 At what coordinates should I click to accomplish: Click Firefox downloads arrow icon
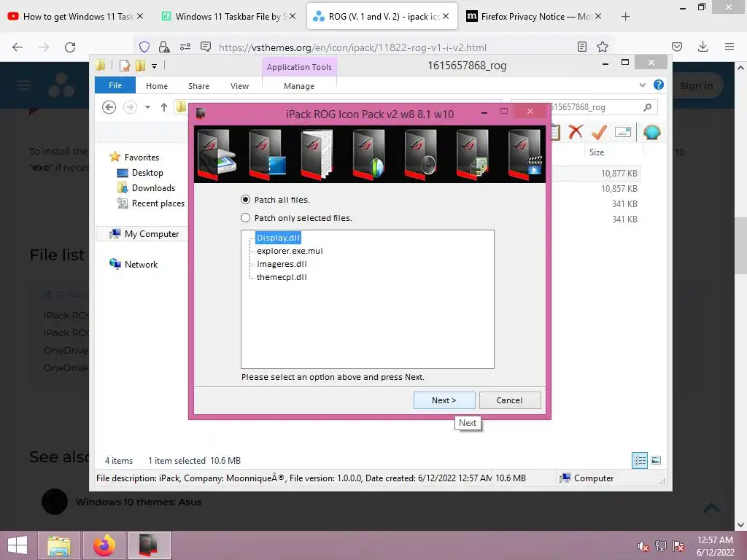703,47
